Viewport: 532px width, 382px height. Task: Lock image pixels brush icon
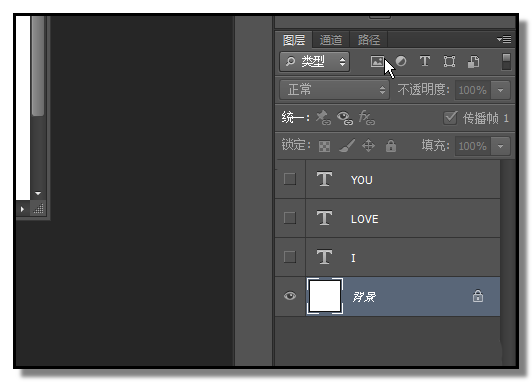[347, 146]
